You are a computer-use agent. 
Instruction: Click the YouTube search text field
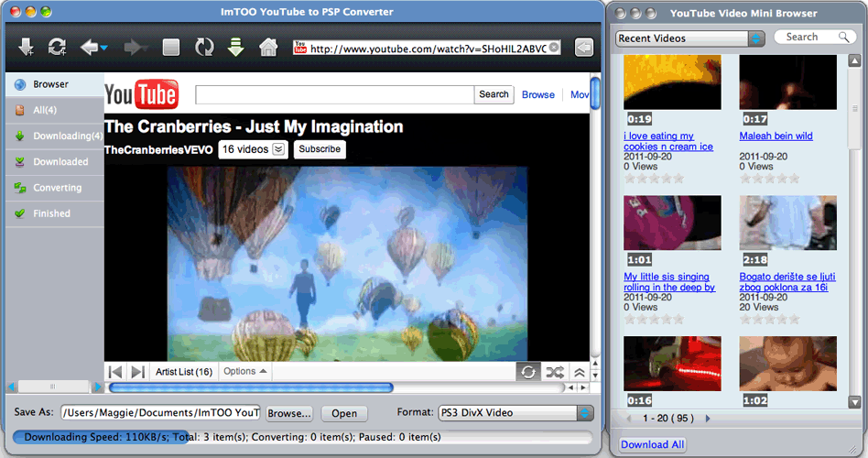click(x=334, y=94)
